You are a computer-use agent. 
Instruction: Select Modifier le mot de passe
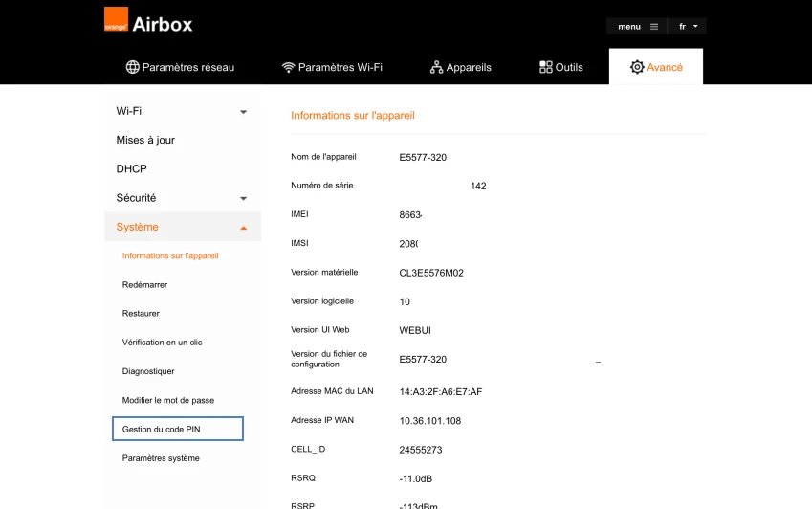(x=168, y=400)
